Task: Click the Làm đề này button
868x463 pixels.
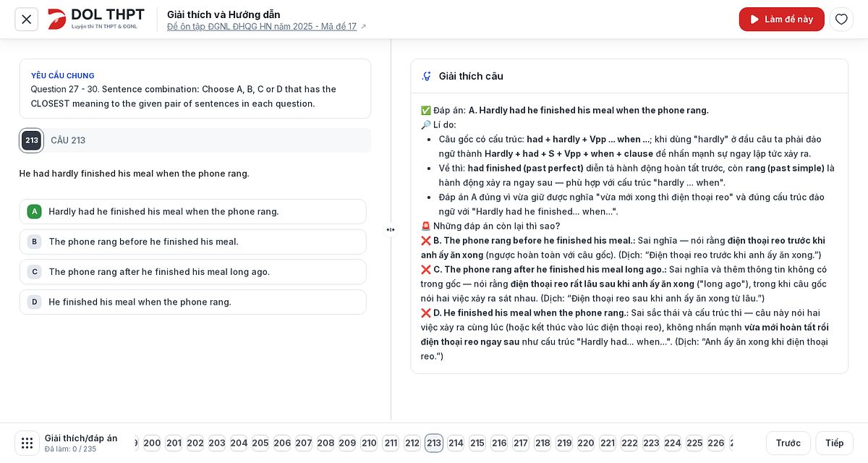Action: [782, 20]
